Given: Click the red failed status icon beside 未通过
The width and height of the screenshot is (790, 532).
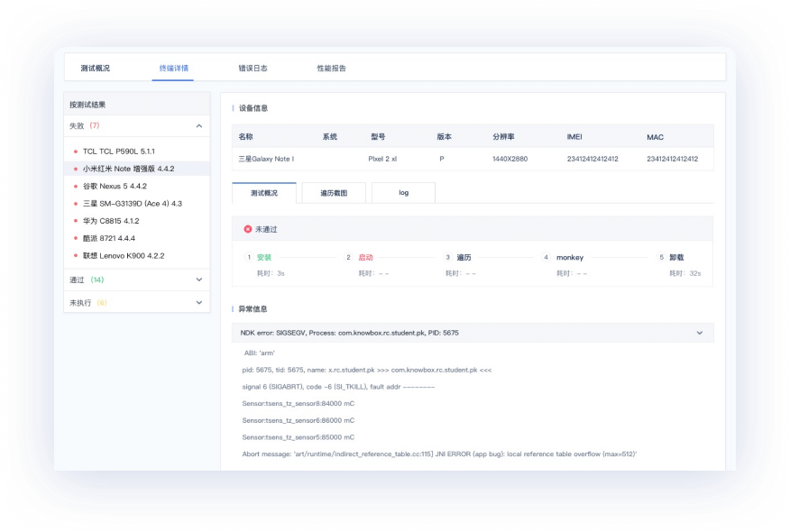Looking at the screenshot, I should pos(248,229).
